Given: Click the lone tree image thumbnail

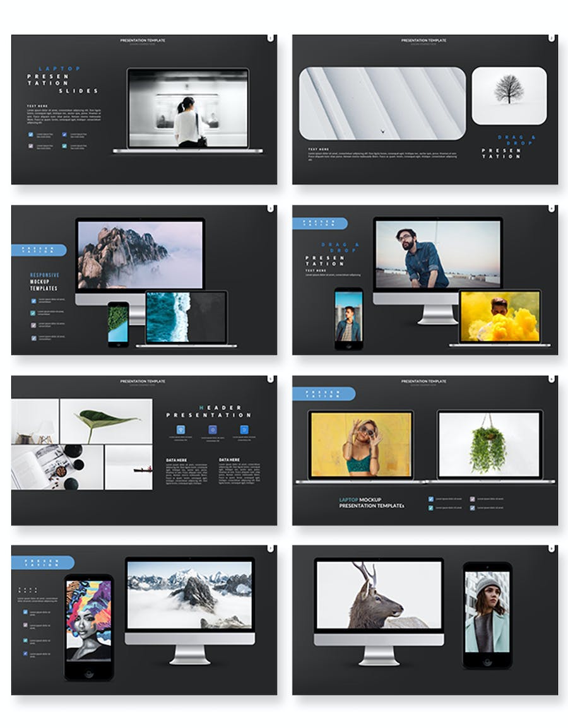Looking at the screenshot, I should pos(509,96).
